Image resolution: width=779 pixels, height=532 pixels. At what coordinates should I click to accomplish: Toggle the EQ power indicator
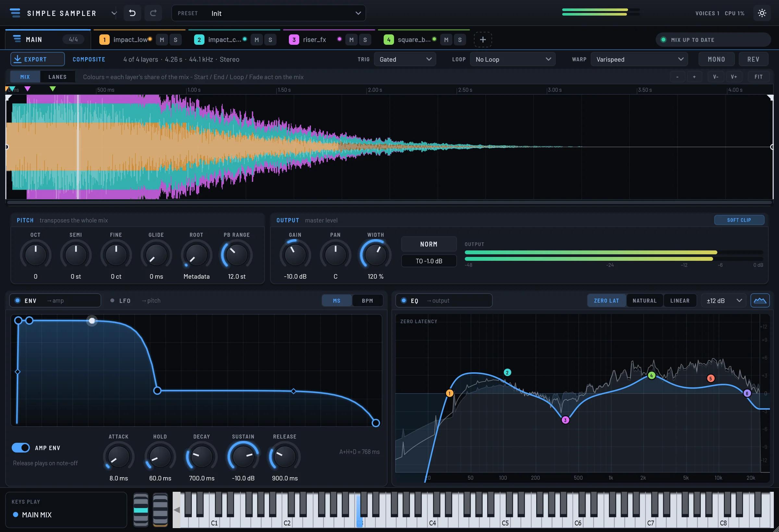click(x=404, y=300)
